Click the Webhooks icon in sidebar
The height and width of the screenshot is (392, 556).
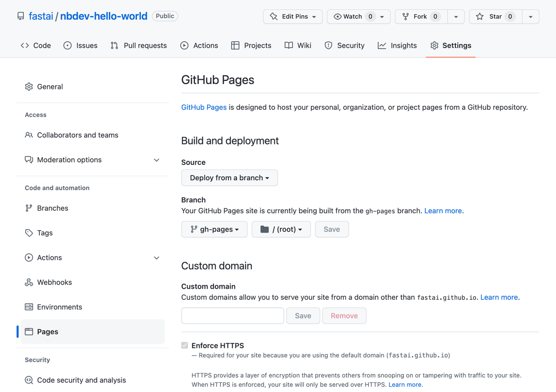(x=29, y=282)
